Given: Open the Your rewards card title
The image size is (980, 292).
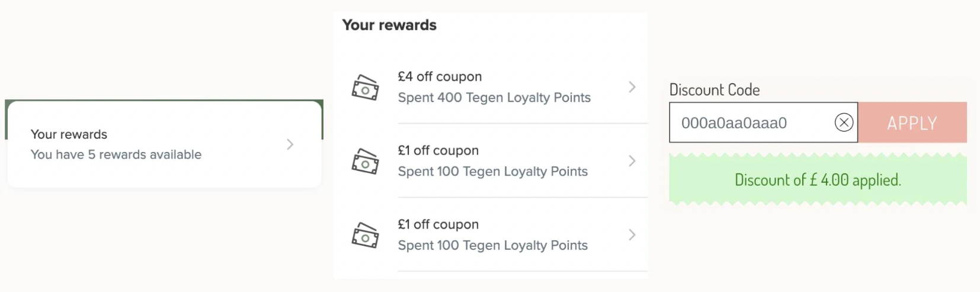Looking at the screenshot, I should click(x=69, y=134).
